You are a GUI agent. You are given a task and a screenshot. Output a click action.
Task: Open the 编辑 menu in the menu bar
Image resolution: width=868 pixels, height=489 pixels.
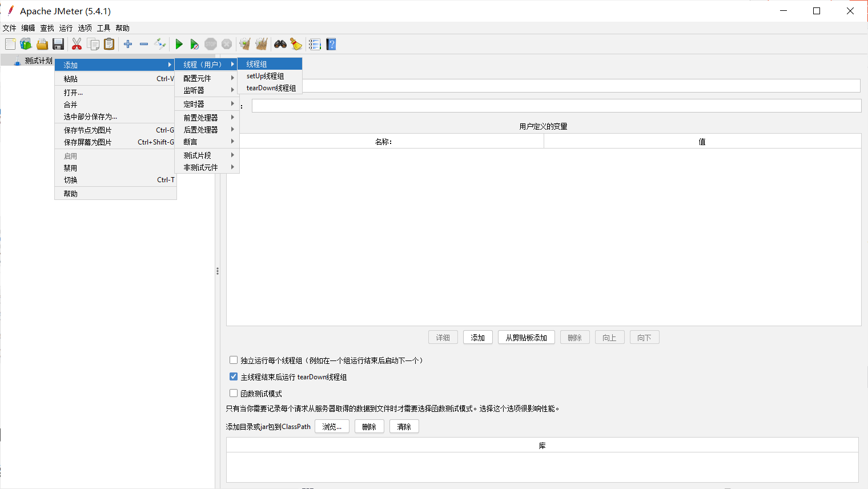tap(28, 28)
